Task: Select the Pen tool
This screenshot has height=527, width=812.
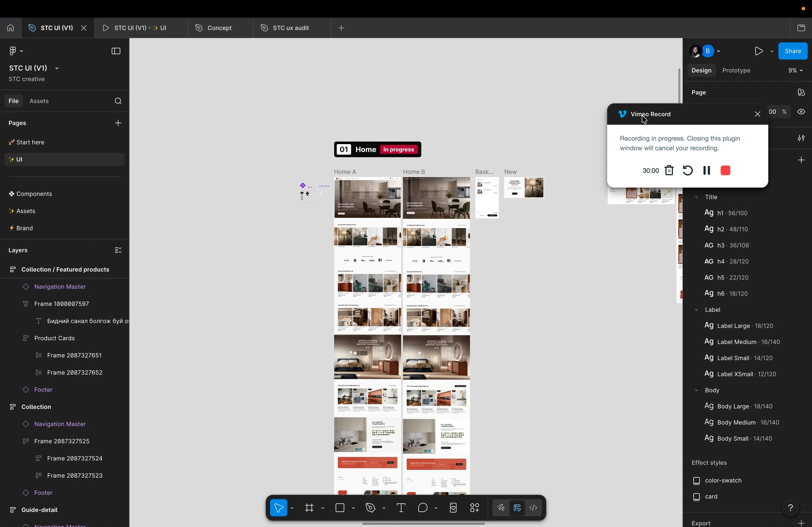Action: (371, 508)
